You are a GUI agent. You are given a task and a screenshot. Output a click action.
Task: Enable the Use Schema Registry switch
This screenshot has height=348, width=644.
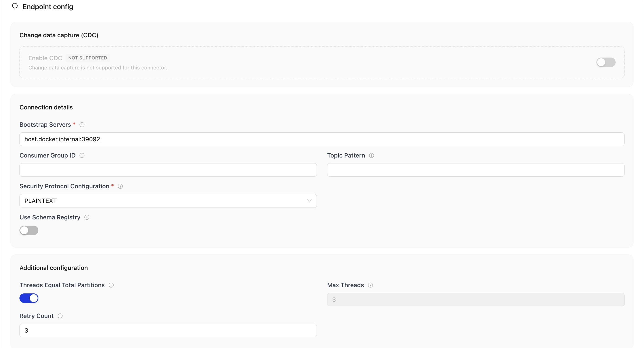29,230
